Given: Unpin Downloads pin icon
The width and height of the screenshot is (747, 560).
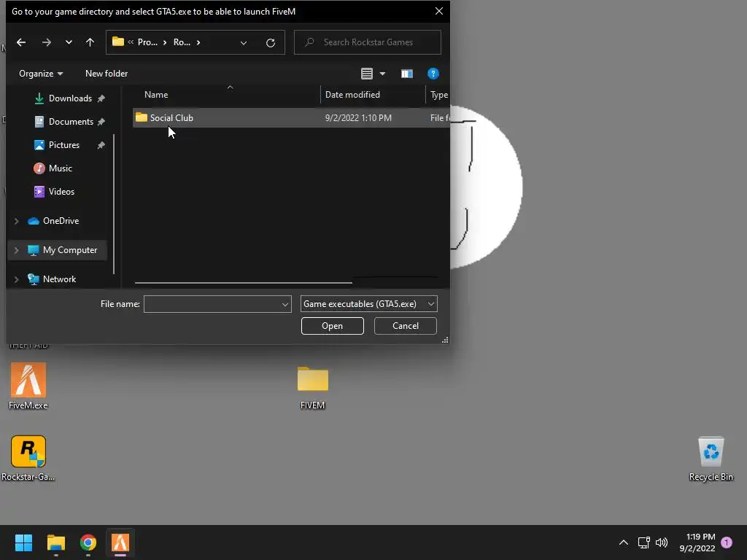Looking at the screenshot, I should tap(101, 98).
